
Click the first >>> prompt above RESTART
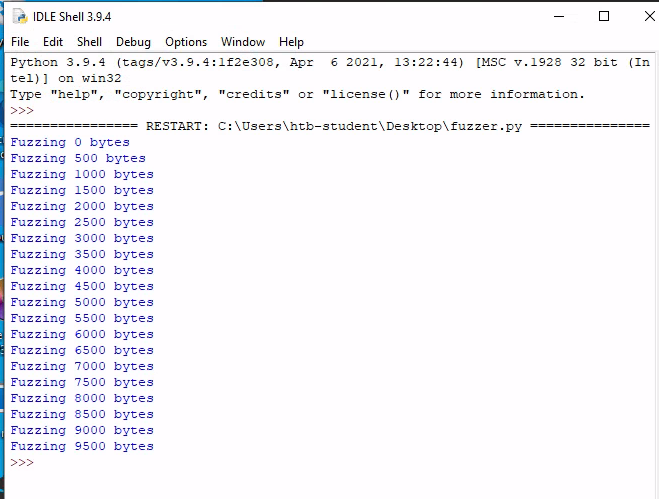pyautogui.click(x=22, y=110)
